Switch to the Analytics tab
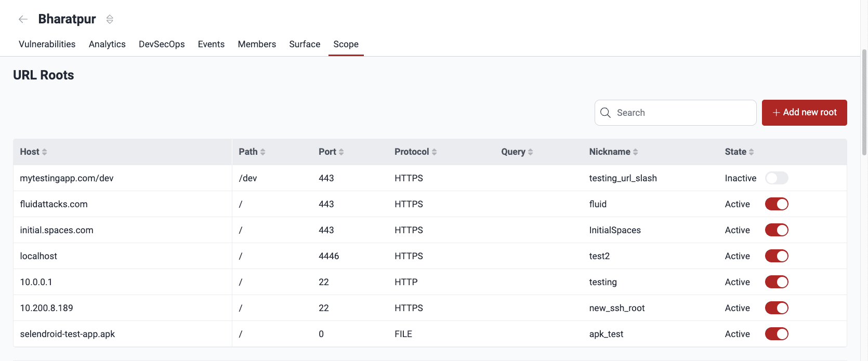The height and width of the screenshot is (361, 868). (x=107, y=44)
